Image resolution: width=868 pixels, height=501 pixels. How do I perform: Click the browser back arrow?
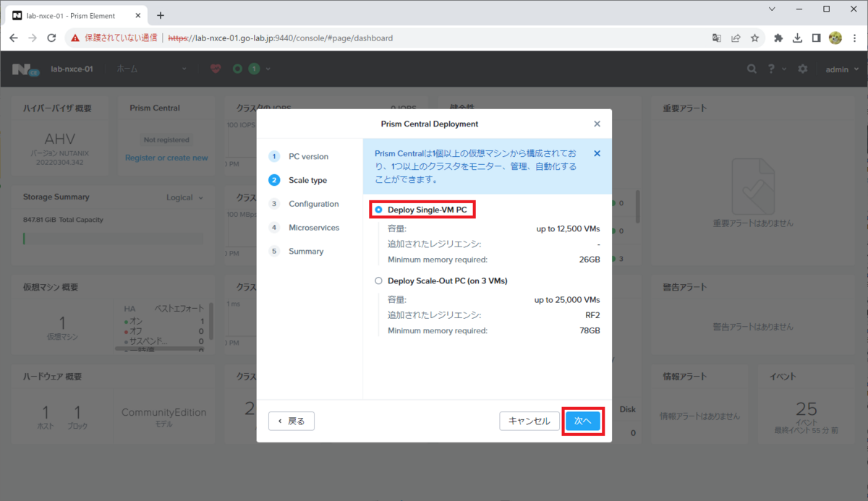(x=14, y=38)
